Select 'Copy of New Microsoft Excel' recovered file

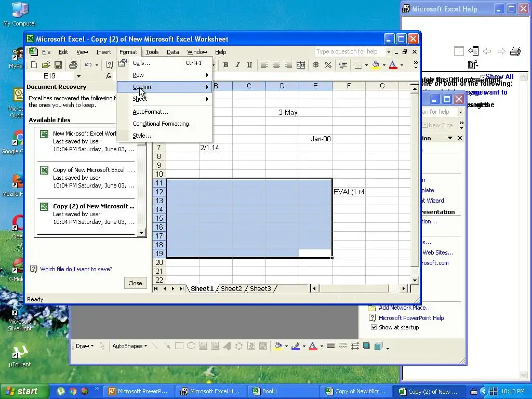point(87,178)
